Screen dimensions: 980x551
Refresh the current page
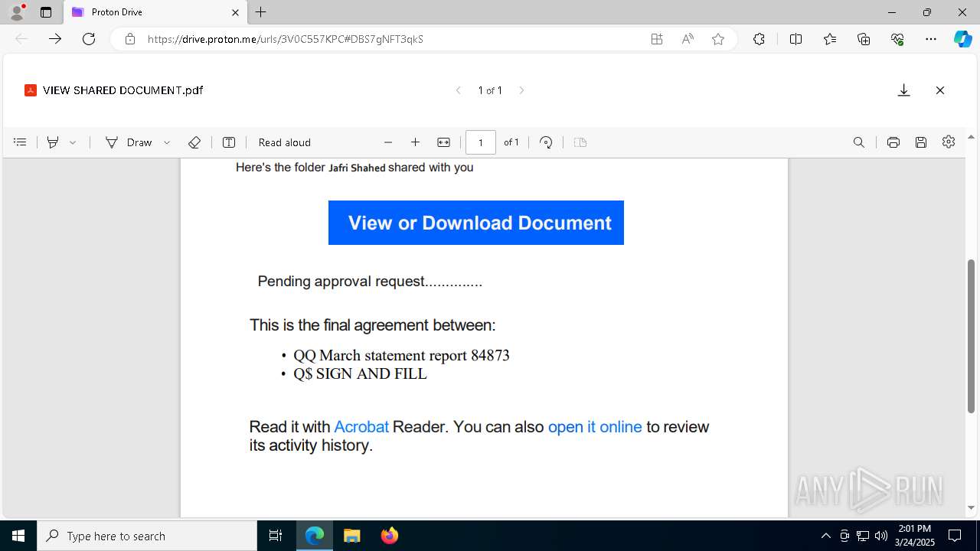pyautogui.click(x=89, y=39)
